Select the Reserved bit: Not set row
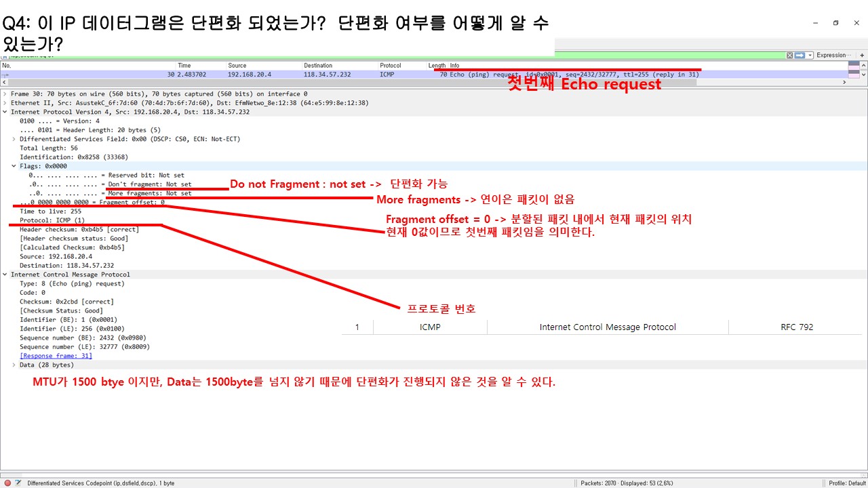The width and height of the screenshot is (868, 488). pos(106,175)
